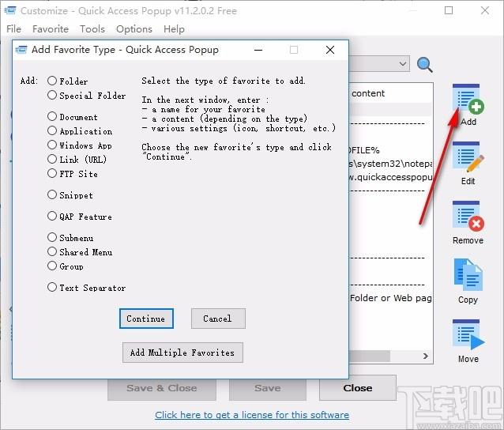Pick the FTP Site radio button

(52, 173)
